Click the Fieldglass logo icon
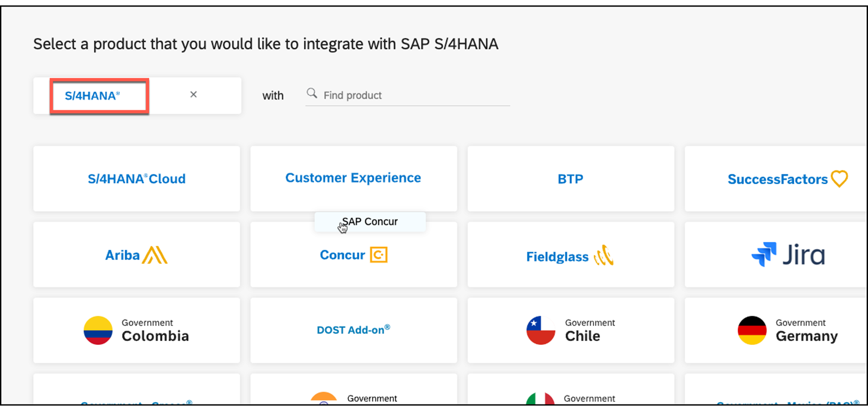868x411 pixels. pos(604,255)
